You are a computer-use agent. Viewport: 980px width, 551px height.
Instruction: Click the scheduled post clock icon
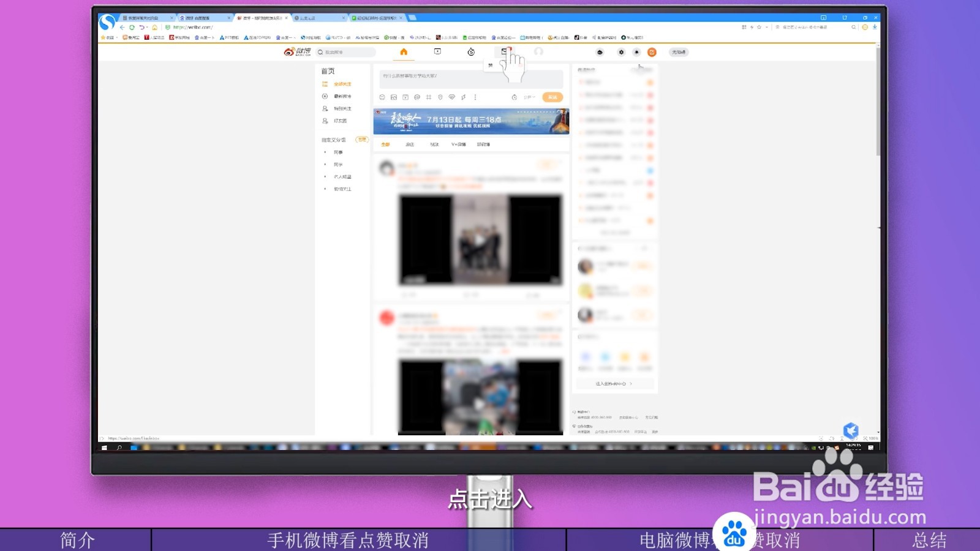(x=514, y=97)
